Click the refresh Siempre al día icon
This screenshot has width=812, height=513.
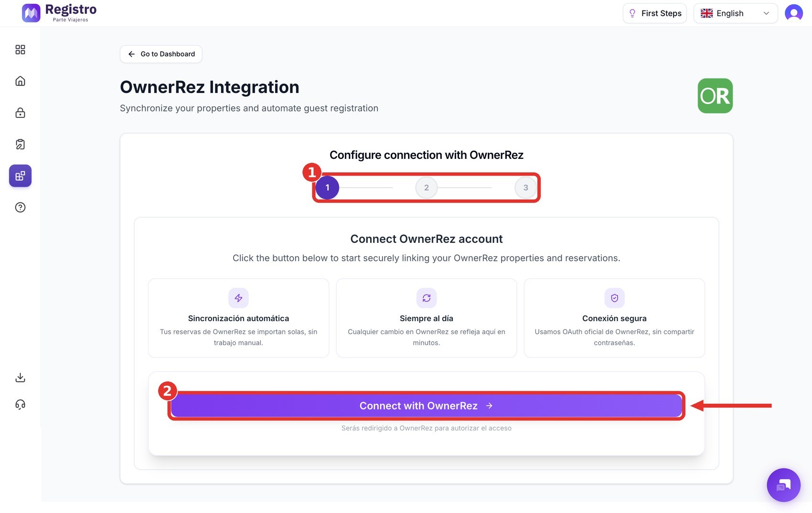coord(427,298)
